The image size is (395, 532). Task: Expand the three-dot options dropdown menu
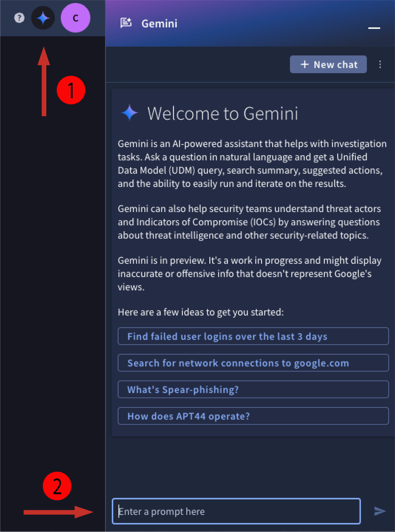380,64
